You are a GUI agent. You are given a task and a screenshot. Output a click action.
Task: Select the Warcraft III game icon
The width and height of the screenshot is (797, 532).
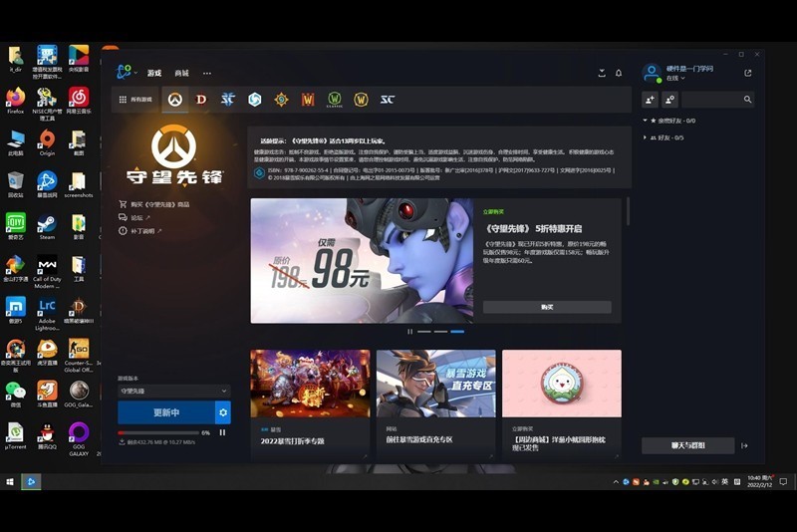click(308, 100)
